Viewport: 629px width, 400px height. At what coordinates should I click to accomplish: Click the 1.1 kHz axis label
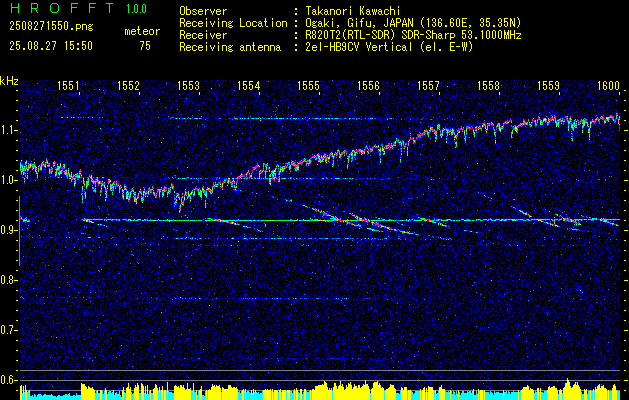click(7, 131)
